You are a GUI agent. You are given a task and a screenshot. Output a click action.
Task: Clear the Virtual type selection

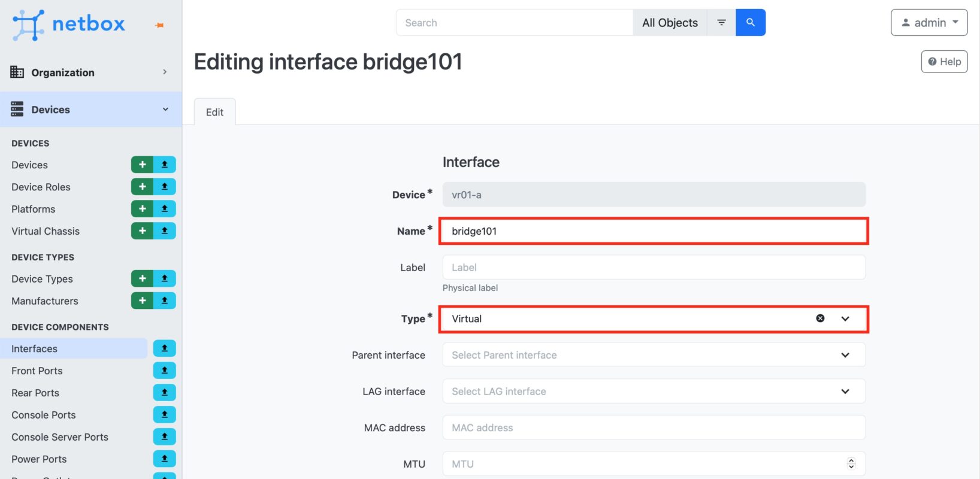coord(821,319)
